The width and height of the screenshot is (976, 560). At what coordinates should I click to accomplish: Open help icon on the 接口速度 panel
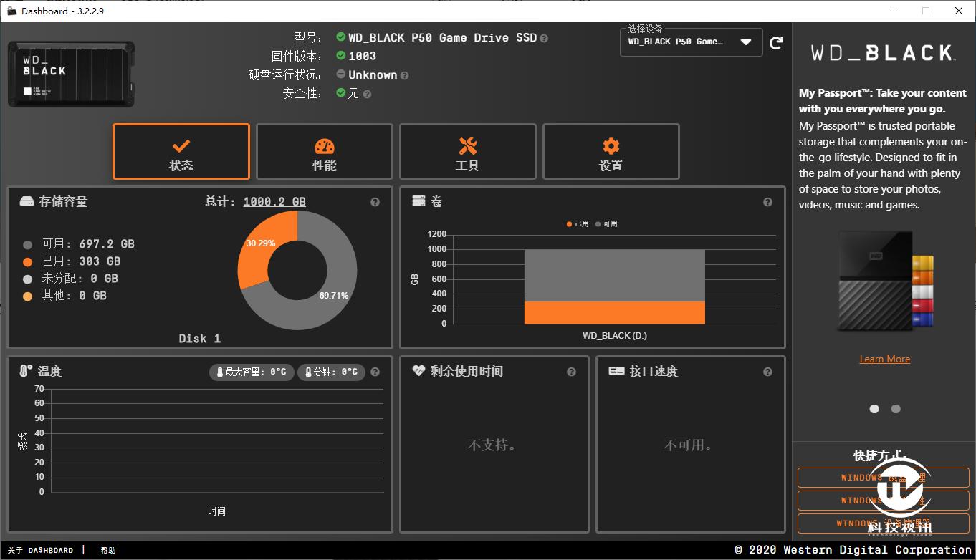pyautogui.click(x=767, y=372)
